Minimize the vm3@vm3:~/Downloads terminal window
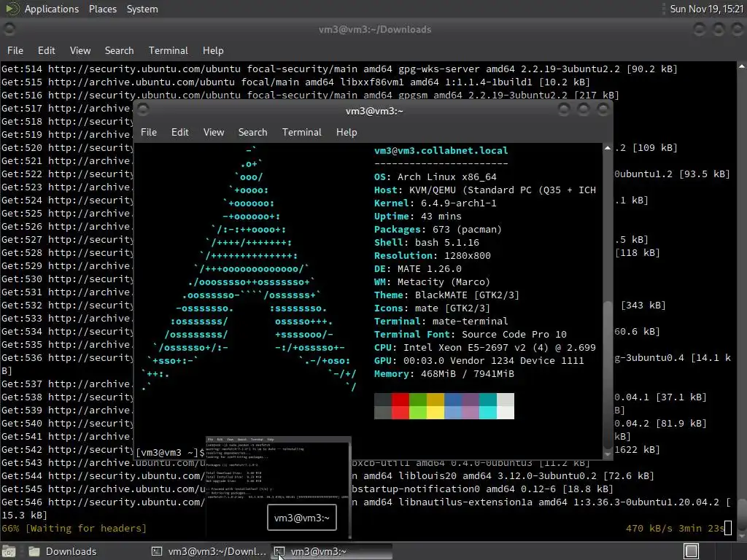This screenshot has height=560, width=747. click(699, 29)
